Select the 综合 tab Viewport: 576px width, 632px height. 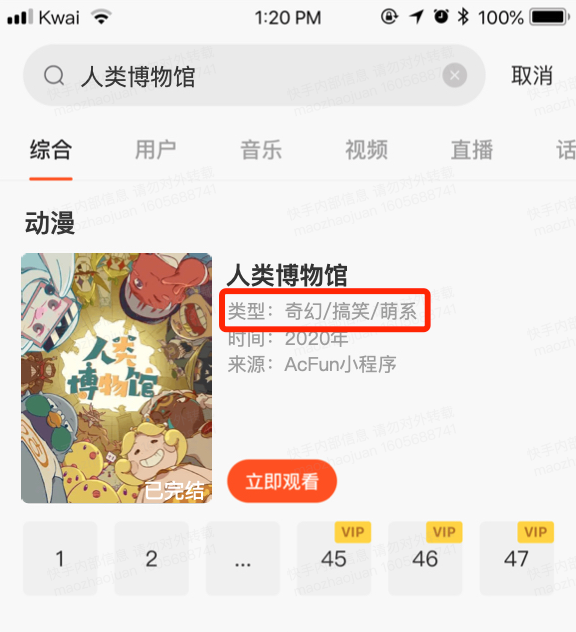[x=51, y=150]
